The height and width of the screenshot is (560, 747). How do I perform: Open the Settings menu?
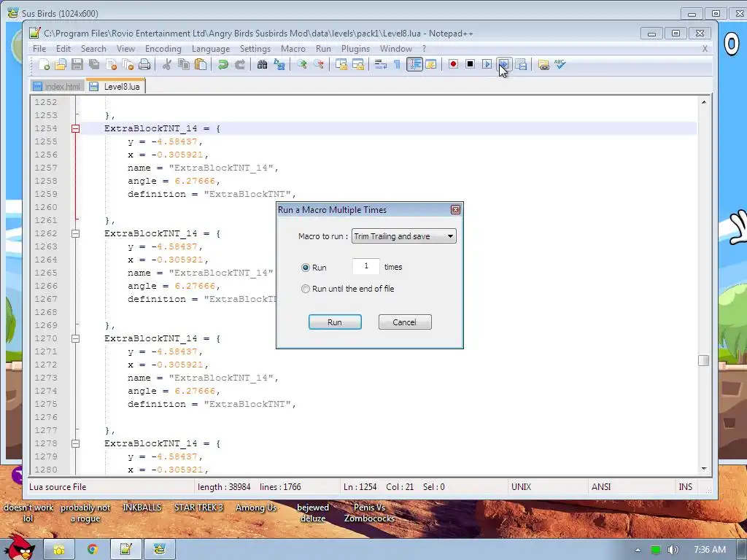[x=255, y=49]
